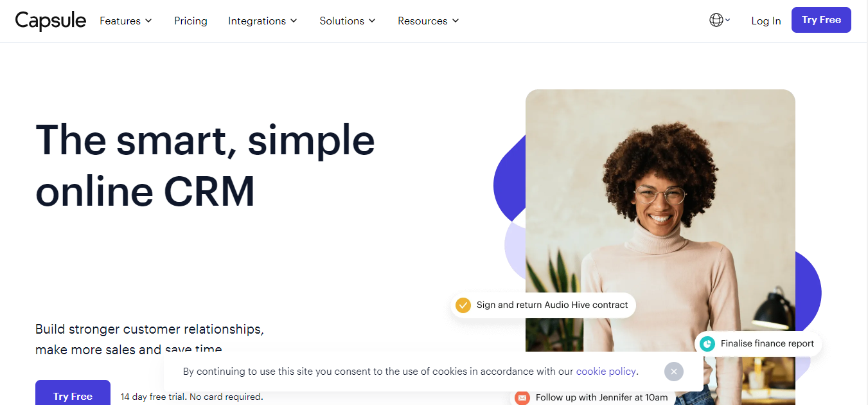Click the Follow up with Jennifer card
The width and height of the screenshot is (868, 405).
[x=592, y=397]
